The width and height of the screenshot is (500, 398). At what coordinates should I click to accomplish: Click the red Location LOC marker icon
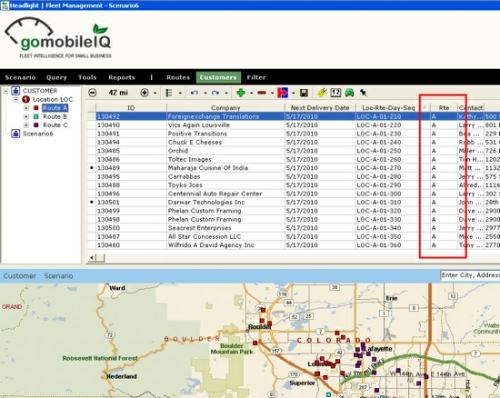click(x=26, y=99)
